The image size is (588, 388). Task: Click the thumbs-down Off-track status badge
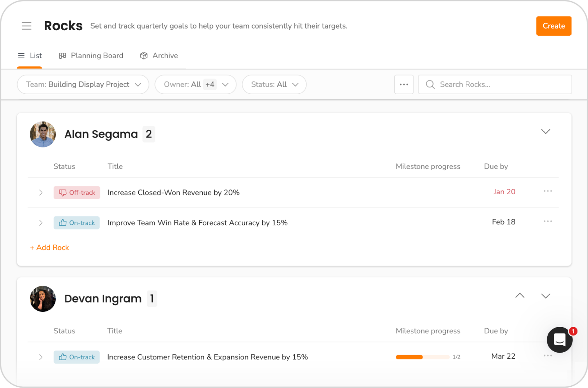point(77,193)
